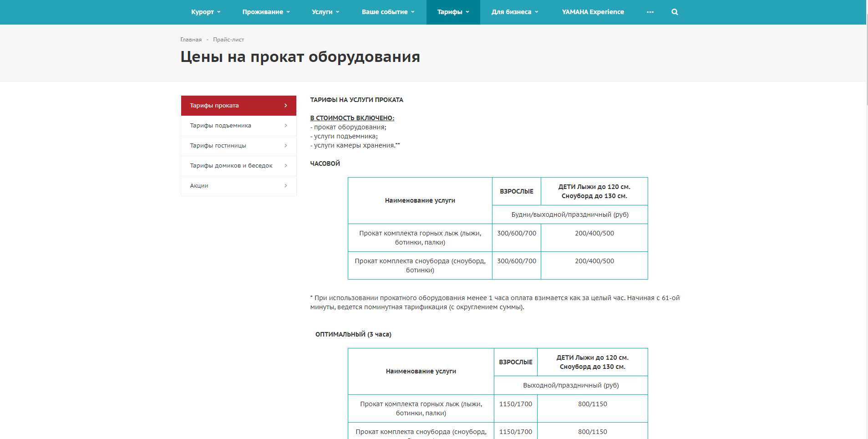
Task: Click ski kit '300/600/700' hourly price cell
Action: click(x=517, y=238)
